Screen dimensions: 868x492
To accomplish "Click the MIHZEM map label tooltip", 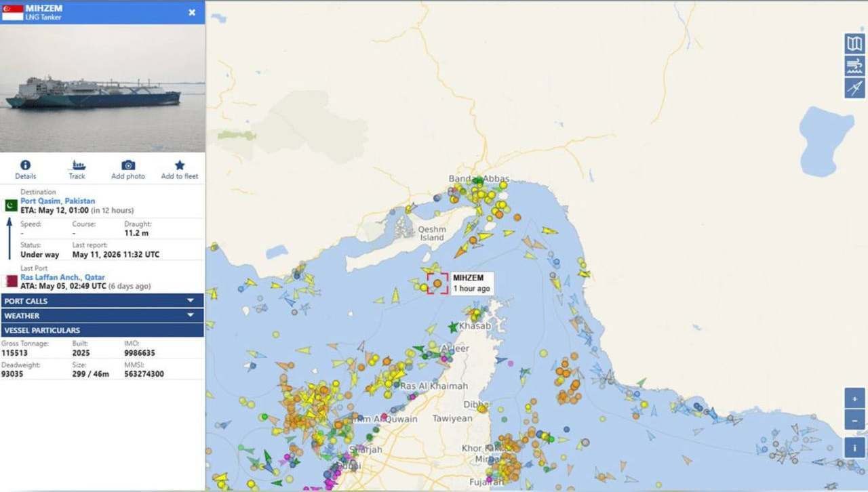I will [471, 283].
